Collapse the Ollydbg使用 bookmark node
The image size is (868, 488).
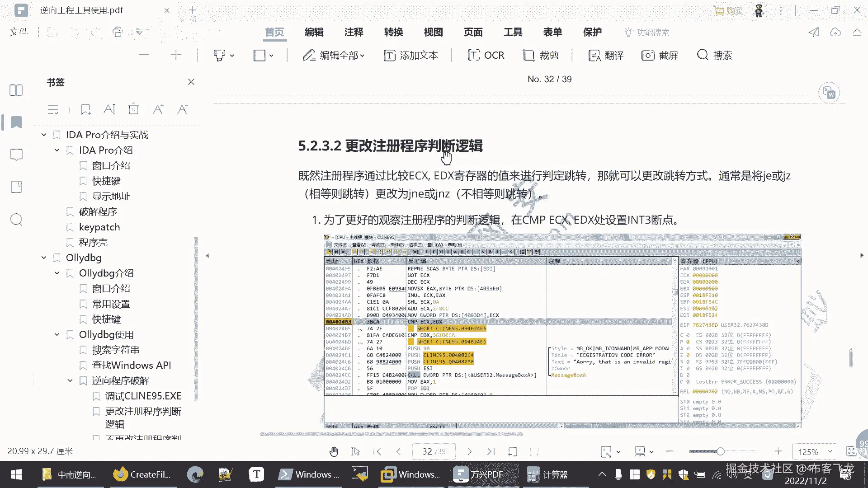[57, 334]
